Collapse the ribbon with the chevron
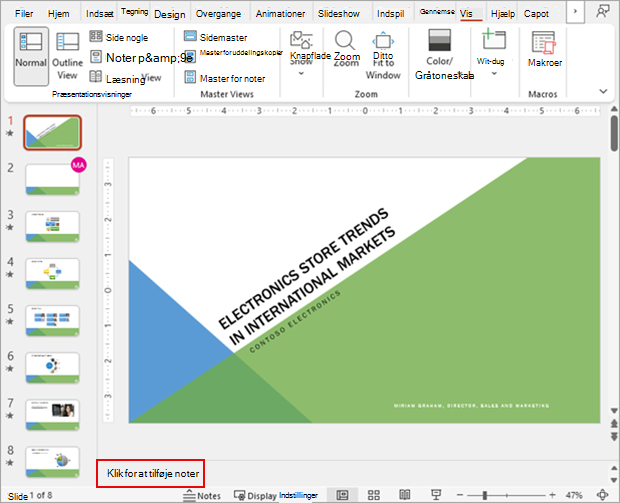The height and width of the screenshot is (503, 620). (x=603, y=91)
